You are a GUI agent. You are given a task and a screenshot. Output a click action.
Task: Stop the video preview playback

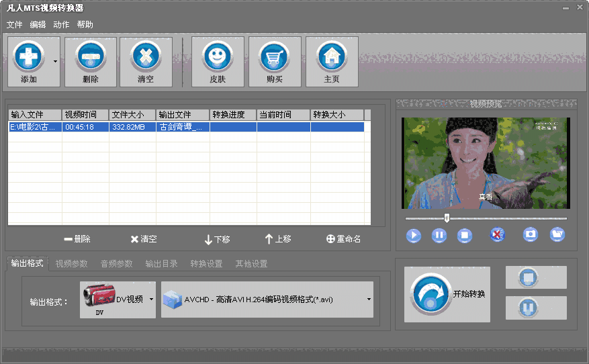pos(464,235)
